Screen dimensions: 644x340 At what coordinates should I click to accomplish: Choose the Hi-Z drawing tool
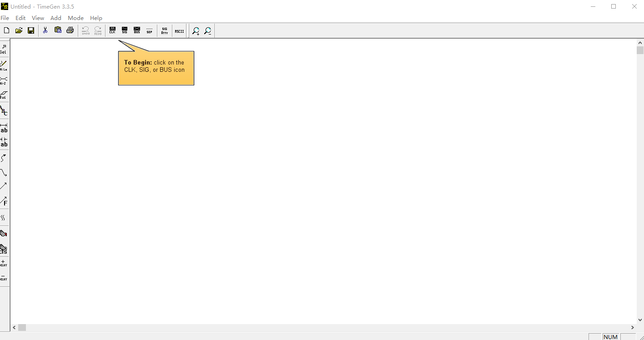point(4,80)
